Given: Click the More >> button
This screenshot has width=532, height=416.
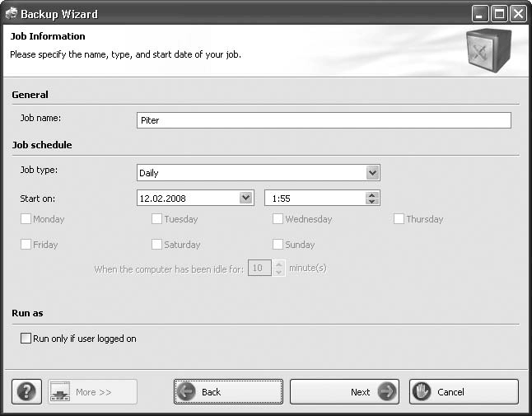Looking at the screenshot, I should click(x=92, y=391).
